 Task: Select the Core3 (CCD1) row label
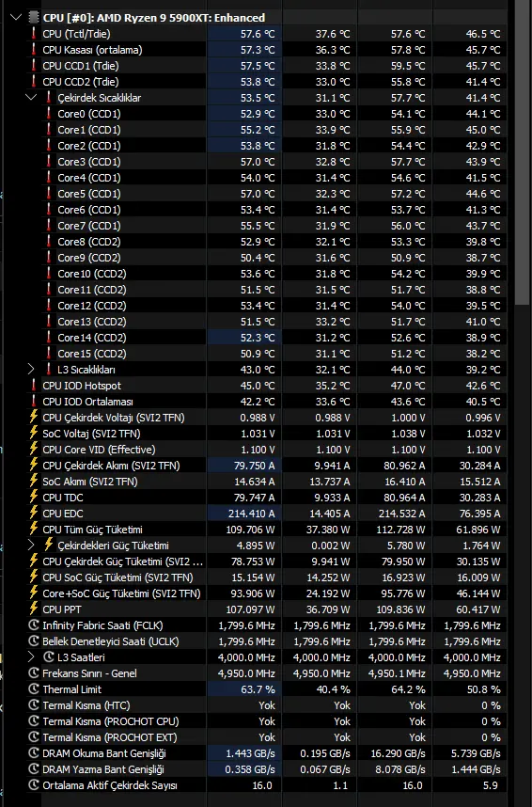click(x=89, y=162)
